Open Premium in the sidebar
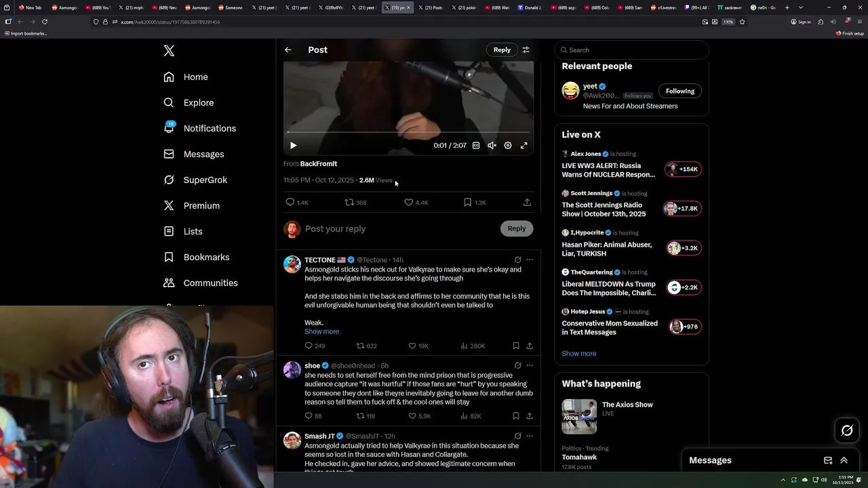Viewport: 868px width, 488px height. tap(191, 206)
